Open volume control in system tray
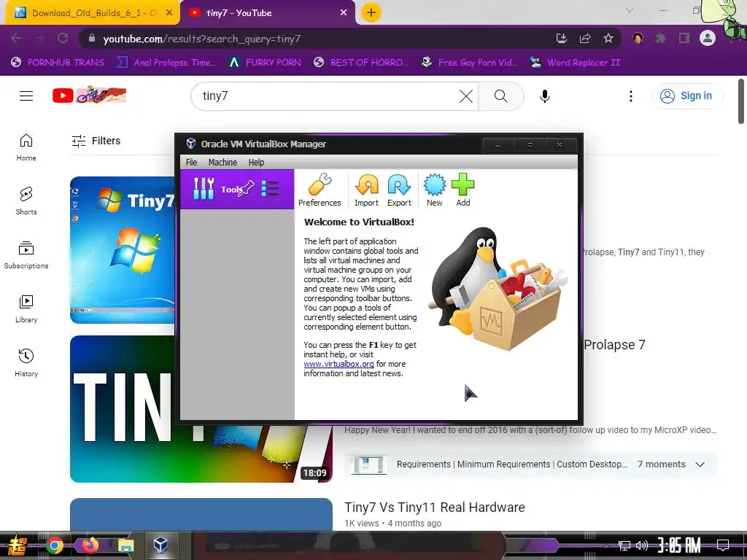 tap(642, 545)
